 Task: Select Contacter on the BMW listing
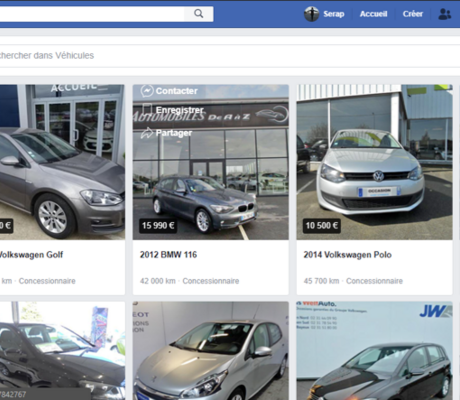(x=176, y=91)
